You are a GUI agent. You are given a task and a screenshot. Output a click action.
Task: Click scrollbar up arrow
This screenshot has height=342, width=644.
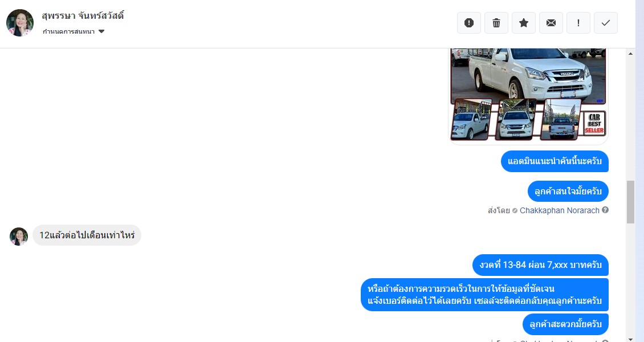pos(630,54)
